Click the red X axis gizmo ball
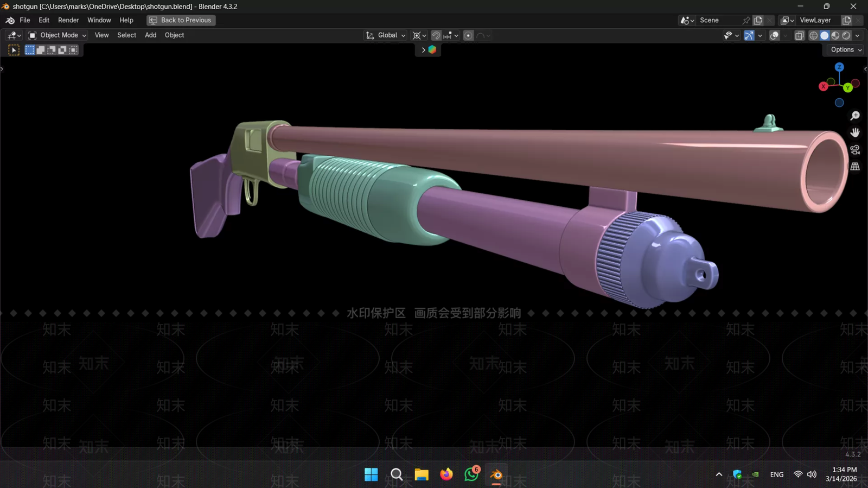This screenshot has width=868, height=488. point(824,86)
